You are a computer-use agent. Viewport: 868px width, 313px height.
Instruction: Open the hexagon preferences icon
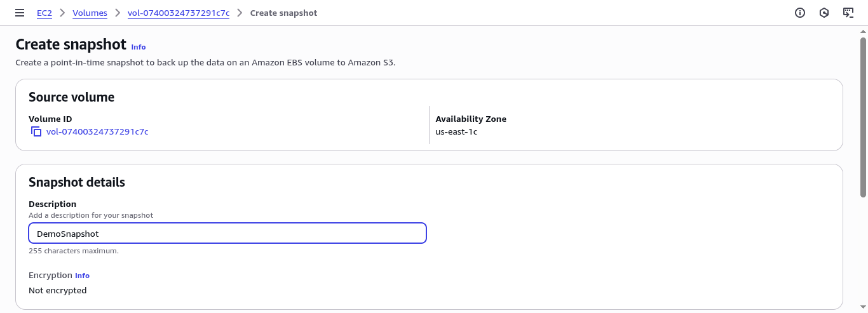pyautogui.click(x=824, y=13)
